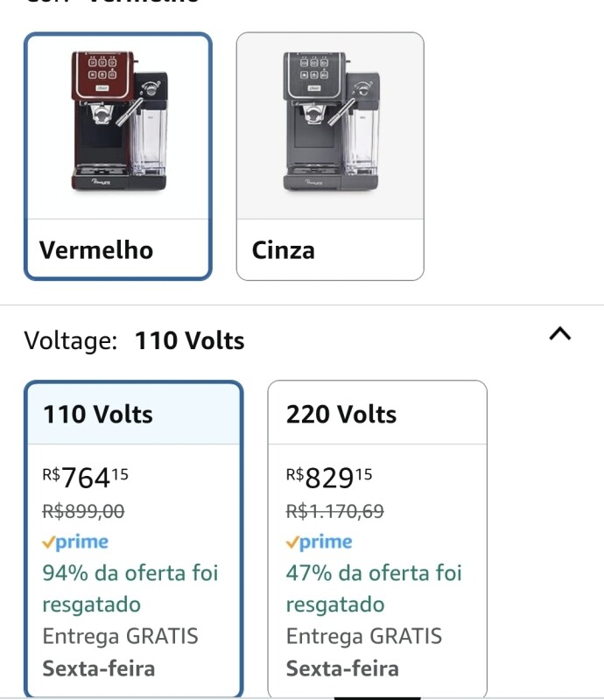
Task: Click Entrega GRATIS in 110 Volts card
Action: tap(120, 636)
